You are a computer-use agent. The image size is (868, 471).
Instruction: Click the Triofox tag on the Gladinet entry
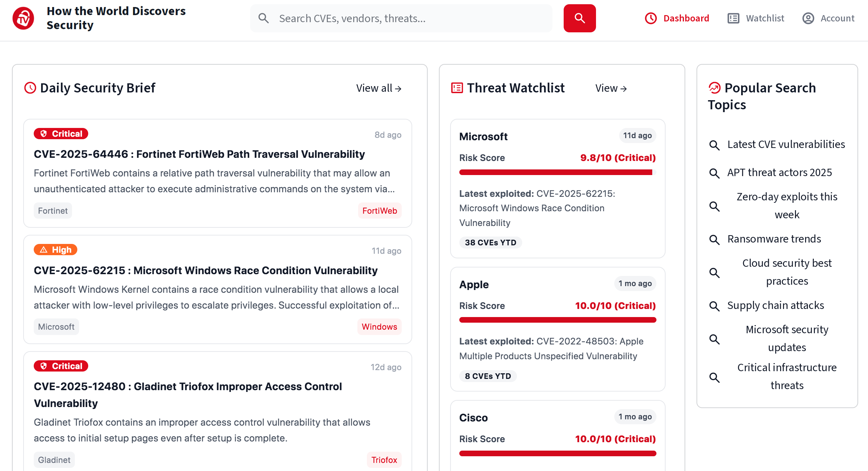point(384,460)
